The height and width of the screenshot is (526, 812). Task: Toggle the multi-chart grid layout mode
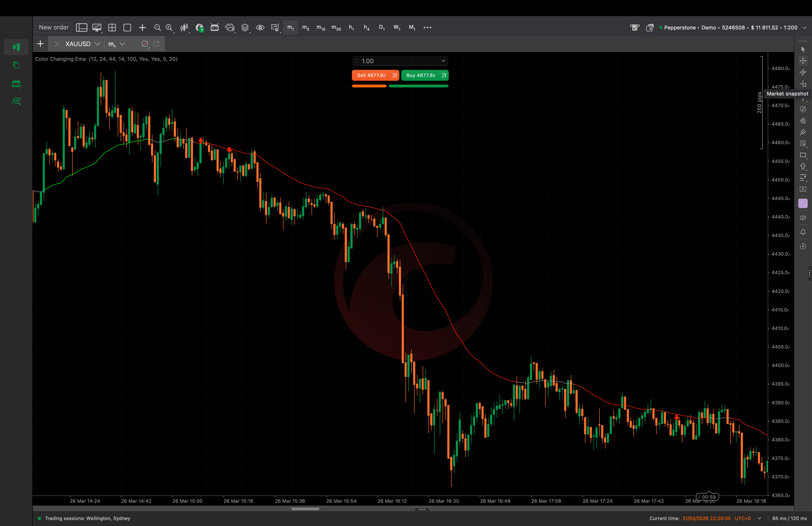tap(112, 28)
